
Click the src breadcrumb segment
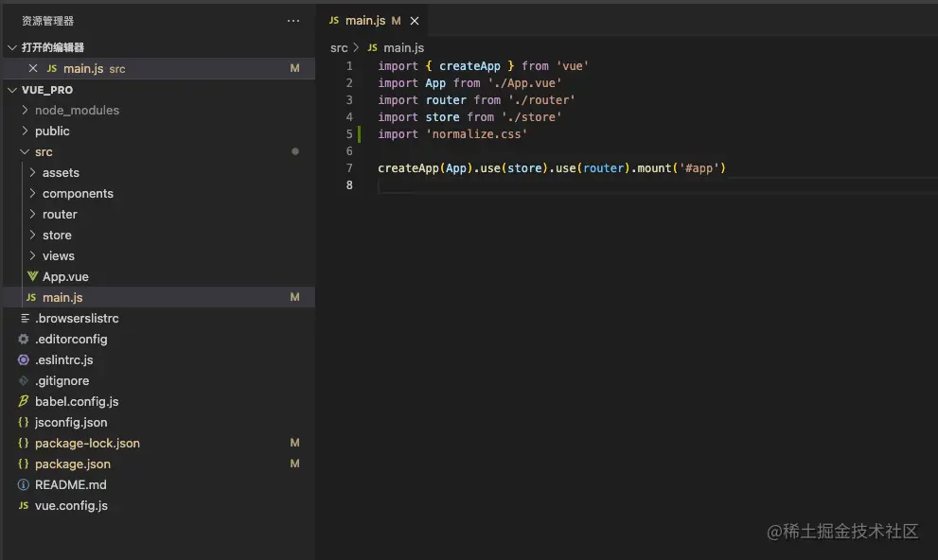[x=339, y=48]
